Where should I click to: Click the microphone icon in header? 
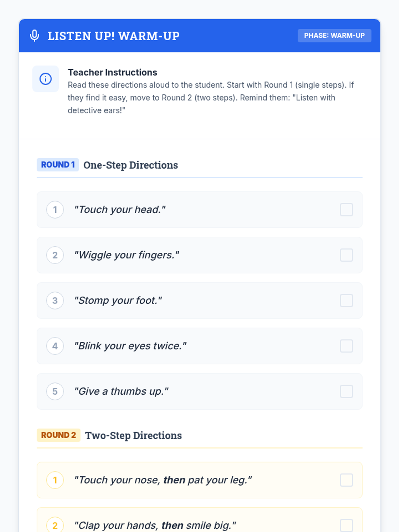[35, 36]
